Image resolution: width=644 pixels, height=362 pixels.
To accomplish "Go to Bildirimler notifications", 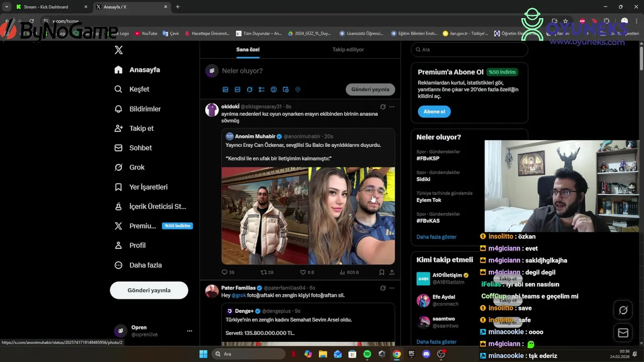I will click(137, 109).
